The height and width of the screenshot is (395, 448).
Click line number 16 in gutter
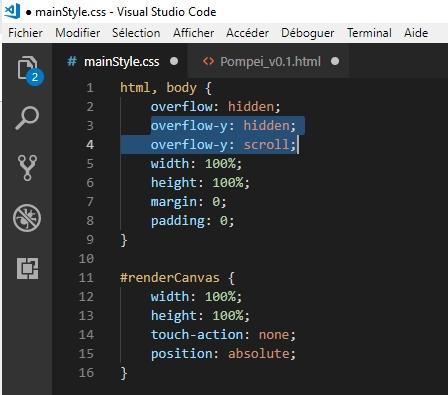coord(86,373)
